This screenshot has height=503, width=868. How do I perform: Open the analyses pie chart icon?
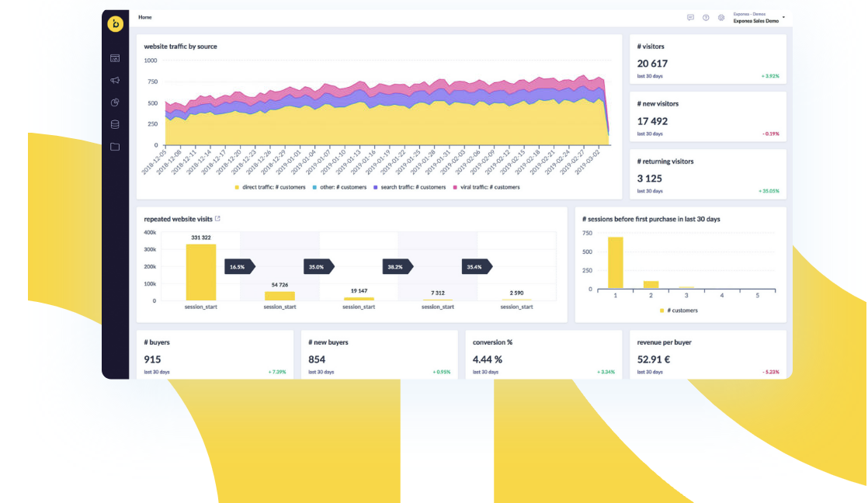coord(115,102)
